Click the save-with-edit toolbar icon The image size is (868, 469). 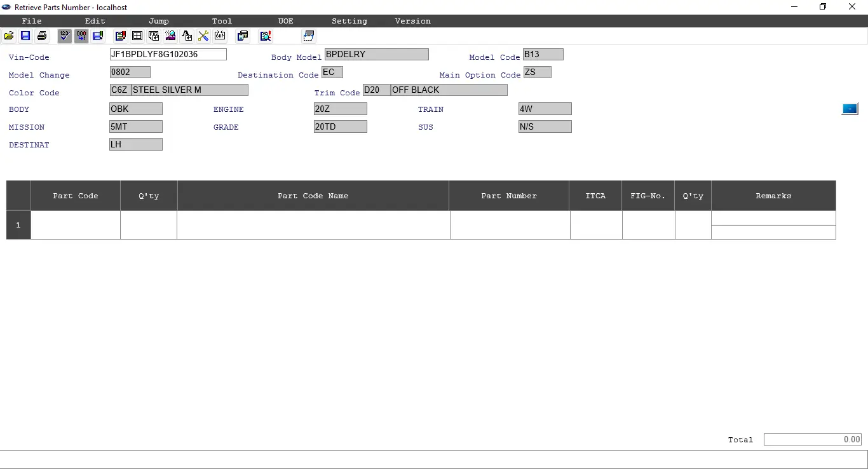coord(98,36)
